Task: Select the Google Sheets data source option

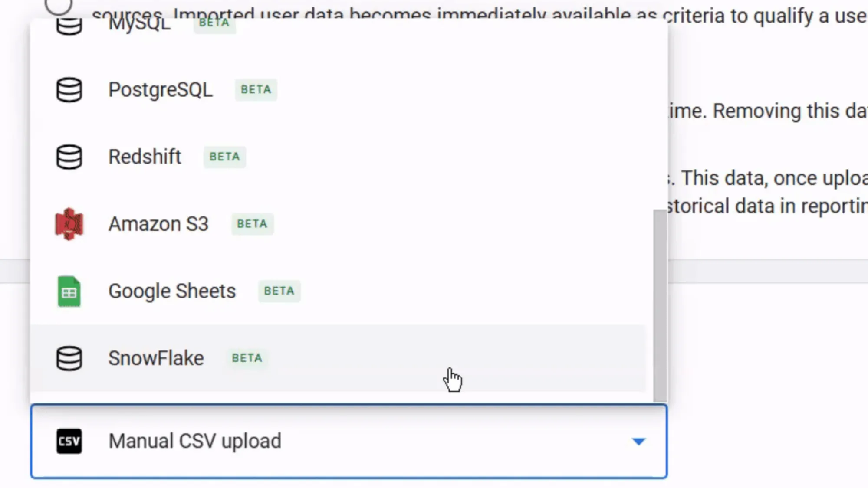Action: pos(172,291)
